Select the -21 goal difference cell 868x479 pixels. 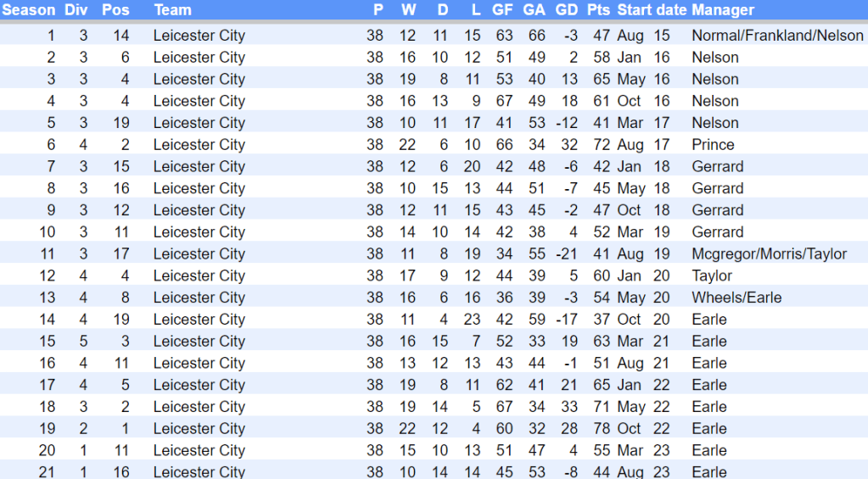[566, 254]
